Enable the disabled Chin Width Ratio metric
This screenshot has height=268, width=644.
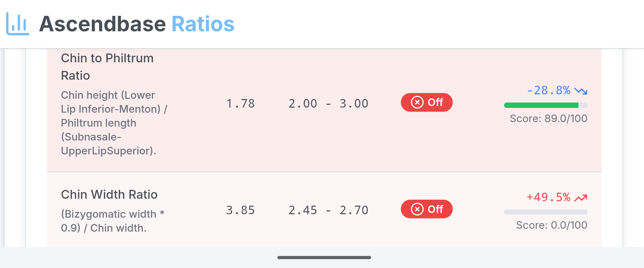(x=426, y=209)
